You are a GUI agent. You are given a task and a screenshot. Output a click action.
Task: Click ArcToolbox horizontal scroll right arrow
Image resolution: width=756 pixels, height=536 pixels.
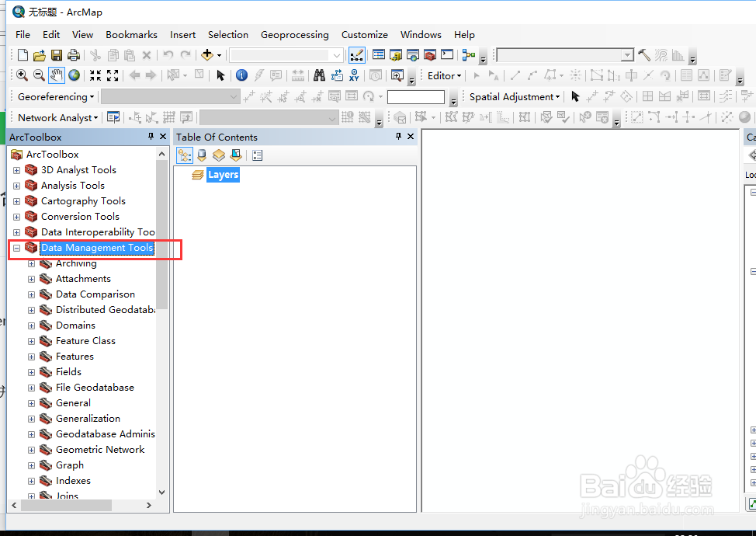[149, 505]
